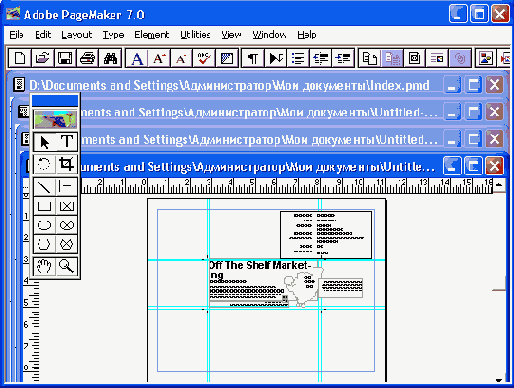
Task: Open the Edit menu
Action: (43, 35)
